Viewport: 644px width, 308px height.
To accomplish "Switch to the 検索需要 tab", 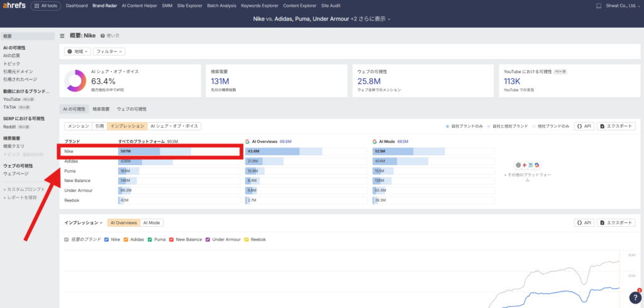I will (101, 109).
